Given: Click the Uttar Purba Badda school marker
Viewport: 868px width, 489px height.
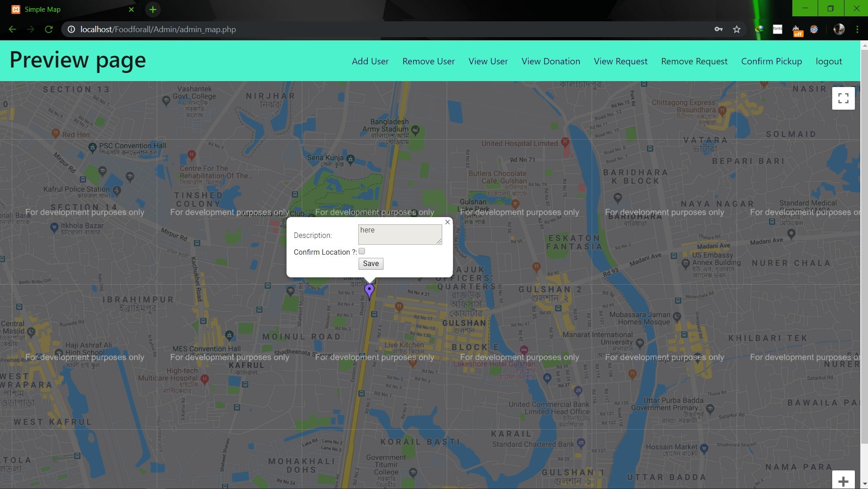Looking at the screenshot, I should [x=710, y=409].
